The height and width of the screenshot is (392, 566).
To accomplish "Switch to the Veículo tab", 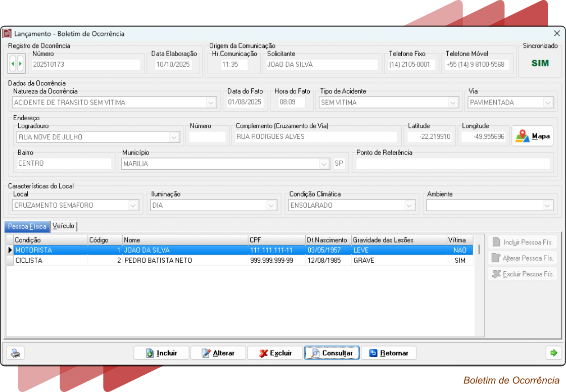I will [64, 226].
